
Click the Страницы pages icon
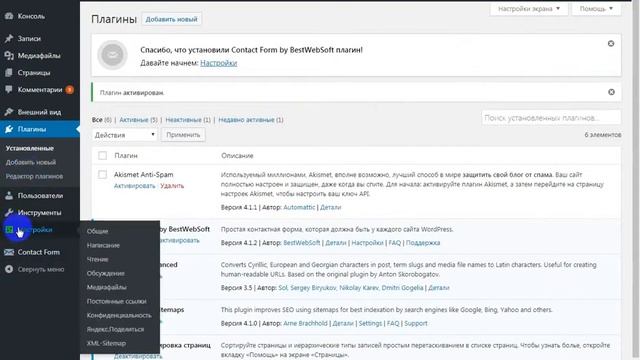click(x=9, y=73)
